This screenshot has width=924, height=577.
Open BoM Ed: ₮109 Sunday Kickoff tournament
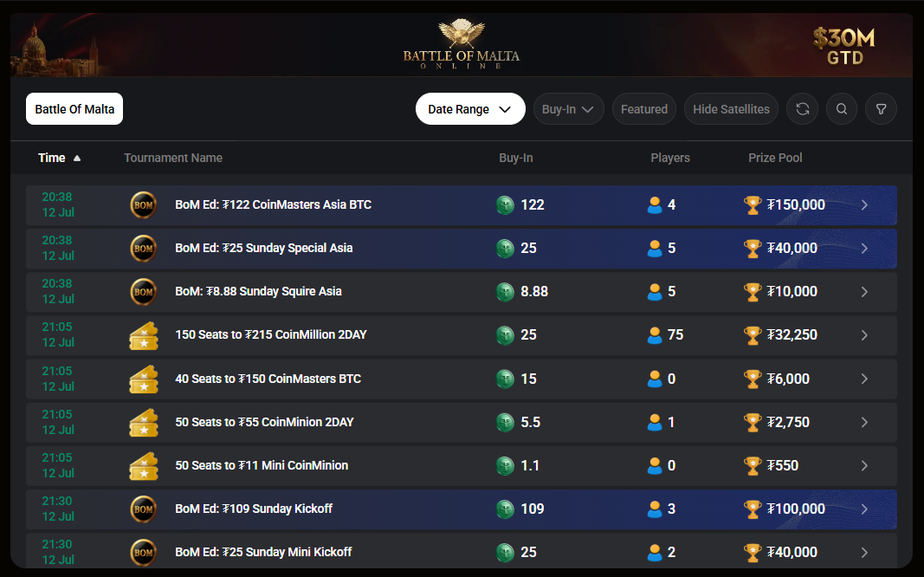coord(462,509)
